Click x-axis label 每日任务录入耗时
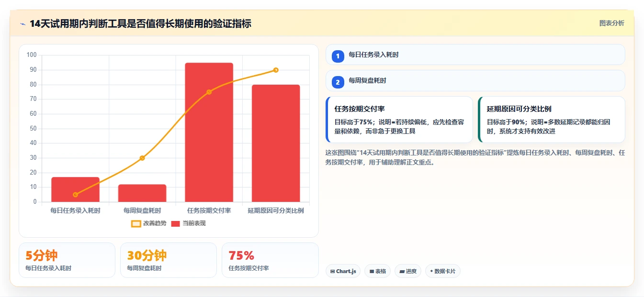 tap(75, 210)
